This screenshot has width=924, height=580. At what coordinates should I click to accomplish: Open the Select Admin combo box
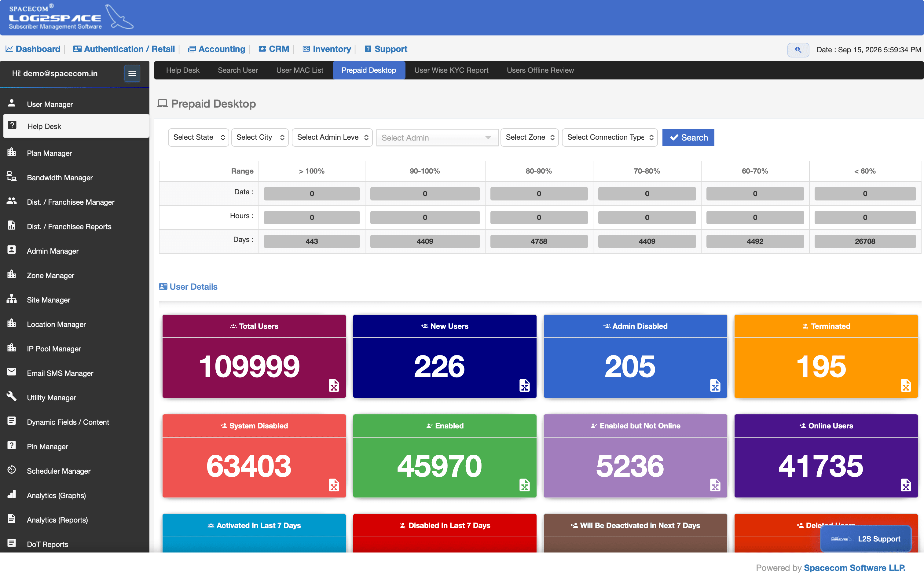(437, 138)
